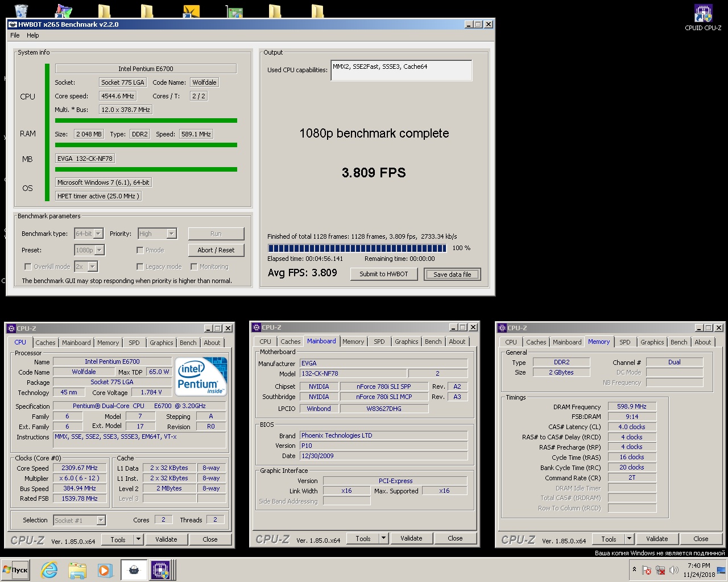The height and width of the screenshot is (582, 728).
Task: Click the chipset nForce 780i SLI SPP field
Action: click(x=384, y=386)
